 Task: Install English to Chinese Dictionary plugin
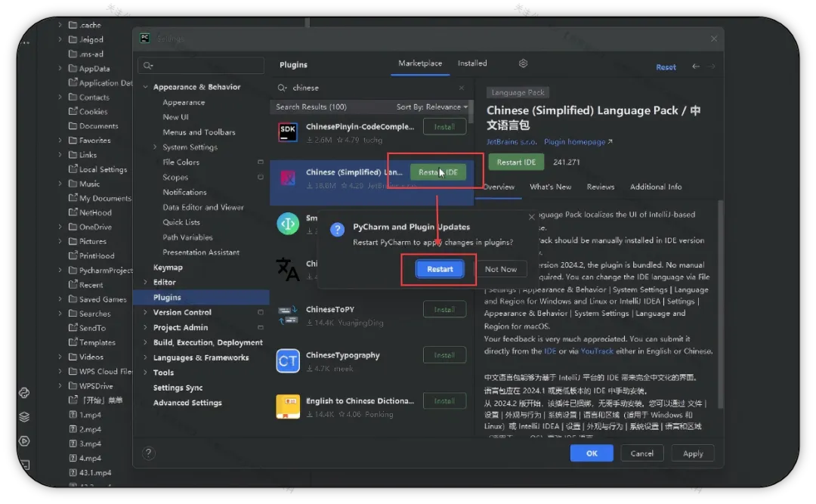(x=444, y=401)
